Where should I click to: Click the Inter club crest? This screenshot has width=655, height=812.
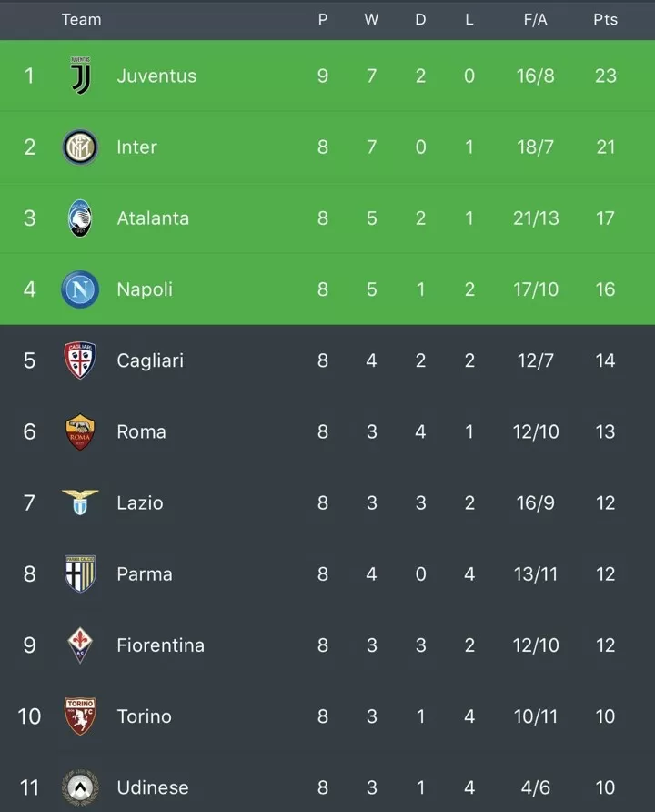coord(80,147)
